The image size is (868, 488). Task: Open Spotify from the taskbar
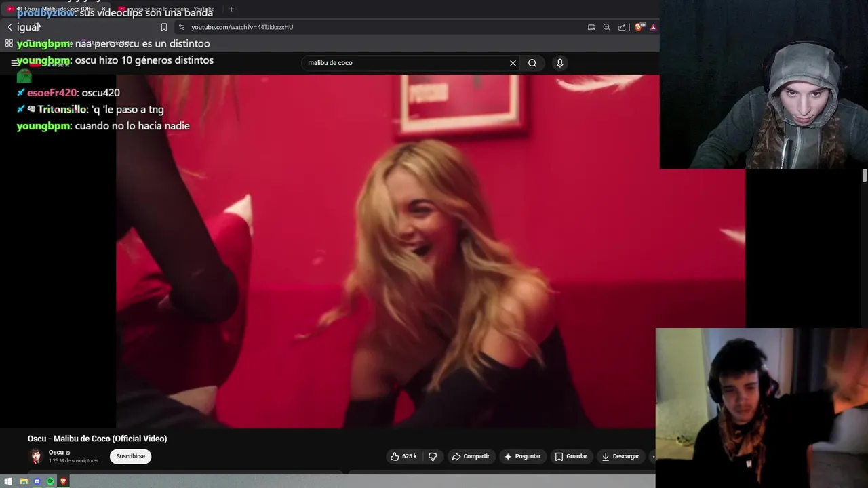[x=50, y=481]
